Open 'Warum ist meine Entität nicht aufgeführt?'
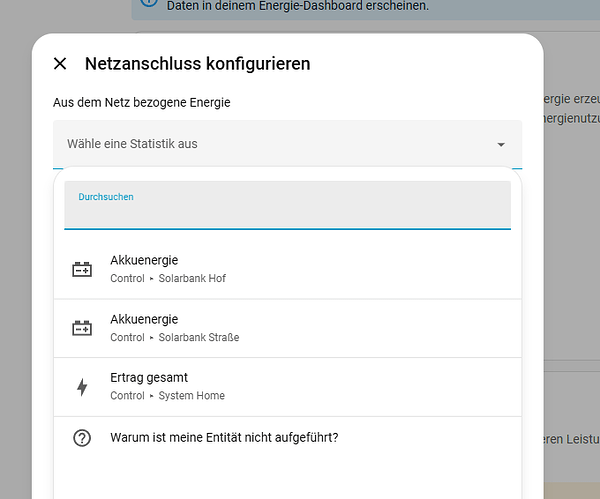The width and height of the screenshot is (600, 499). pyautogui.click(x=287, y=437)
